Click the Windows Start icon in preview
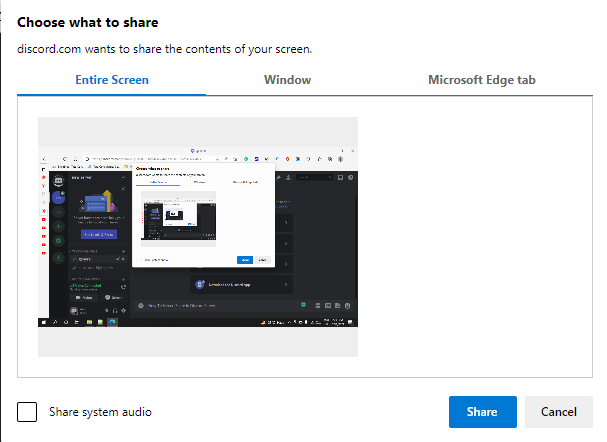 [x=44, y=322]
